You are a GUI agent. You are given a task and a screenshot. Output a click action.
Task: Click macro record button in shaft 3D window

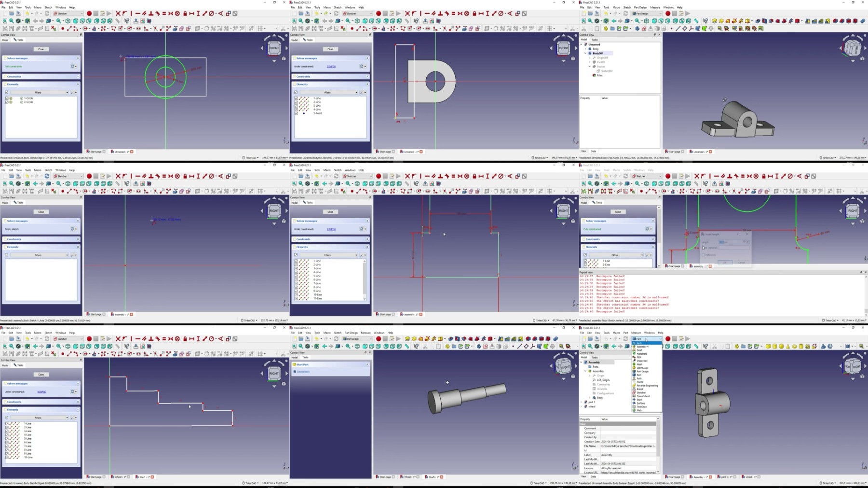(379, 338)
